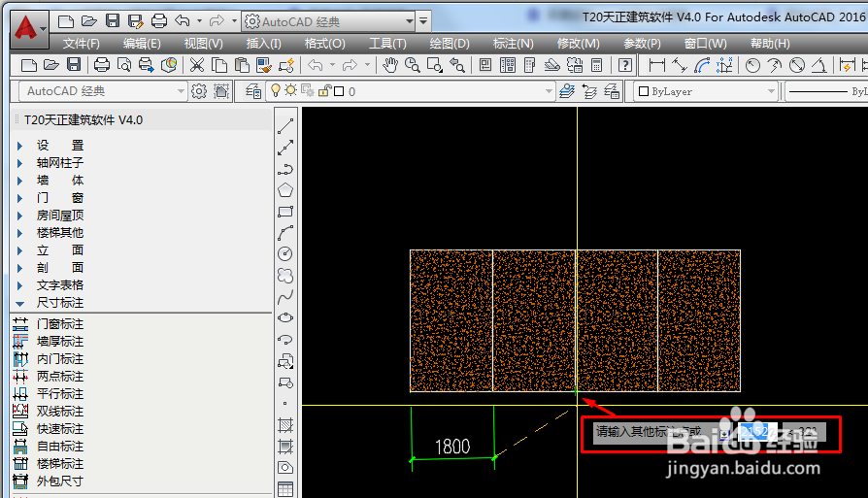Select the Angular dimension tool

coord(818,65)
